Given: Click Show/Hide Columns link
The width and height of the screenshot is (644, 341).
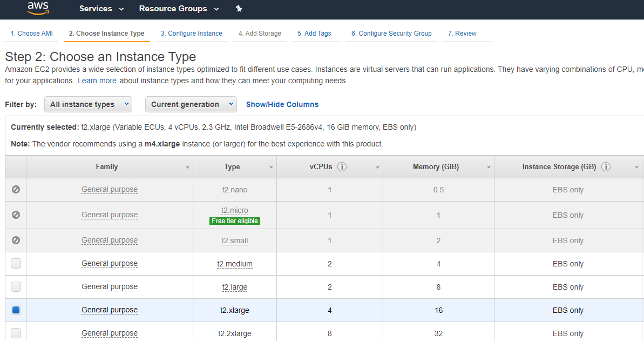Looking at the screenshot, I should pyautogui.click(x=282, y=104).
